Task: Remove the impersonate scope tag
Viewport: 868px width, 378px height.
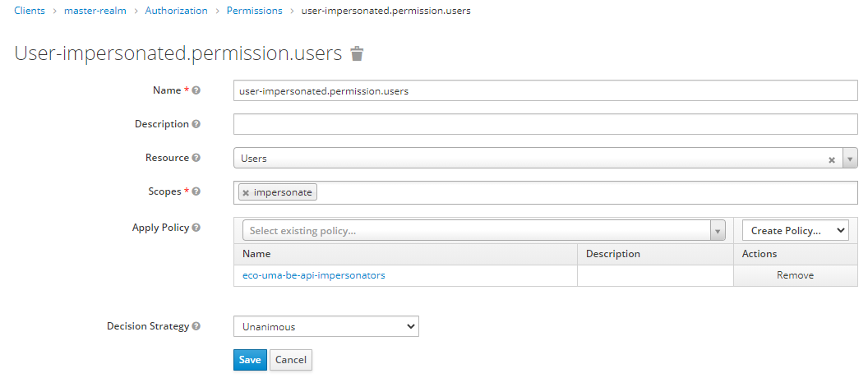Action: pos(246,192)
